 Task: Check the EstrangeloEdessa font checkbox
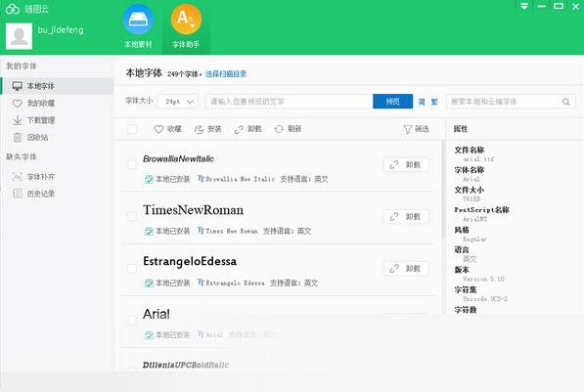click(x=132, y=269)
